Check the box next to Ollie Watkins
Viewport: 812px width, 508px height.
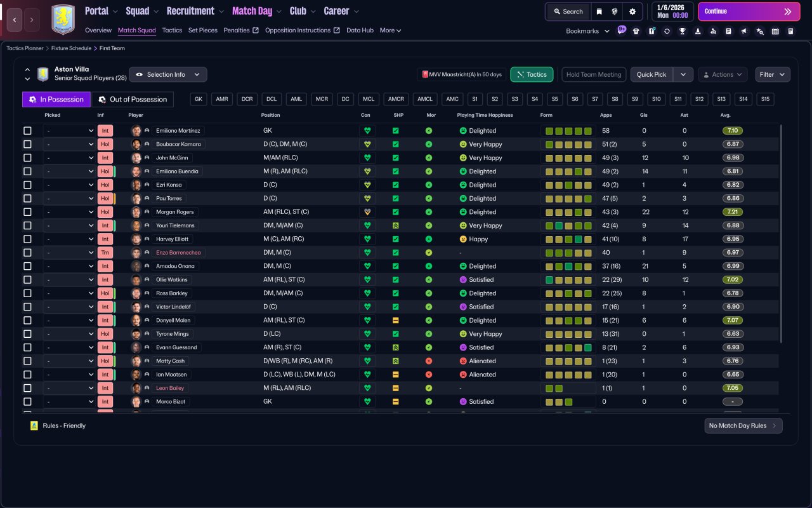coord(27,279)
